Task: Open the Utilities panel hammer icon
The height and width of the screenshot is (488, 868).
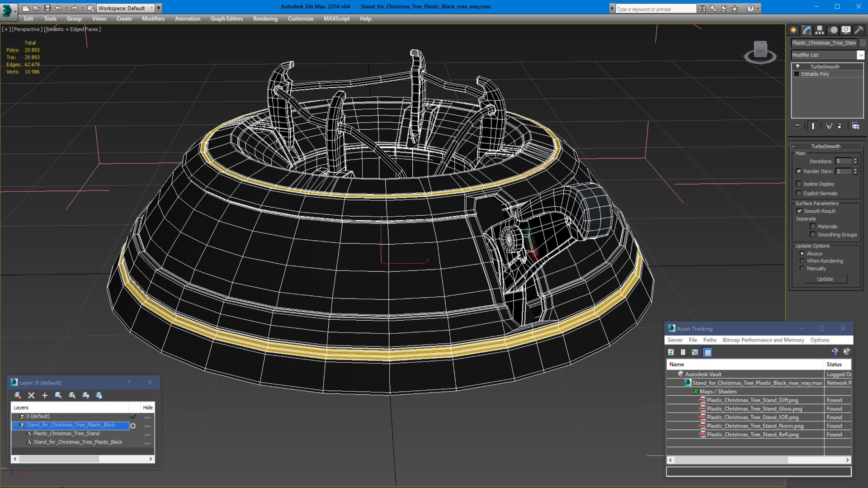Action: 859,30
